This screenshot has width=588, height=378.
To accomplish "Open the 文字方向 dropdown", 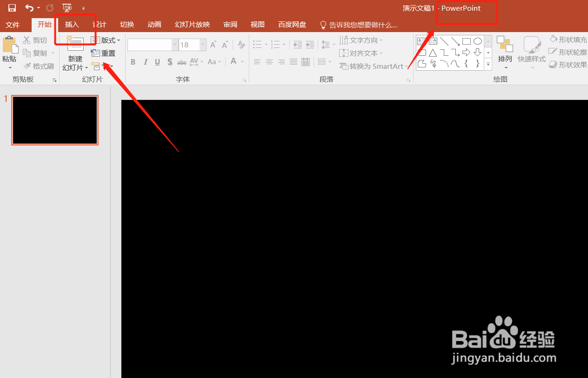I will point(361,40).
